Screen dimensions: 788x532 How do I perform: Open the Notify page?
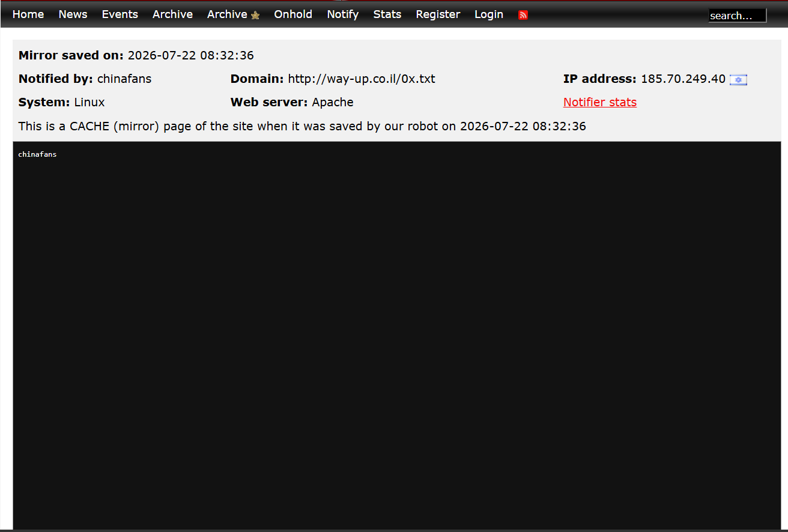[343, 14]
